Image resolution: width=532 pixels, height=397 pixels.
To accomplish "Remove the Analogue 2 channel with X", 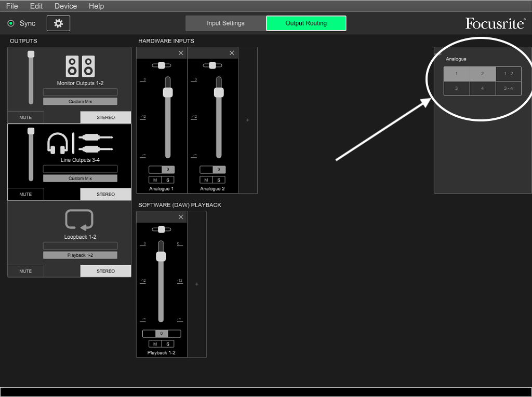I will (x=232, y=53).
